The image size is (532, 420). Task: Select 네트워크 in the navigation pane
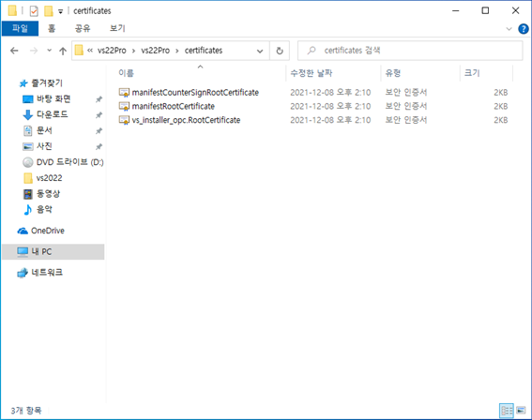tap(47, 273)
